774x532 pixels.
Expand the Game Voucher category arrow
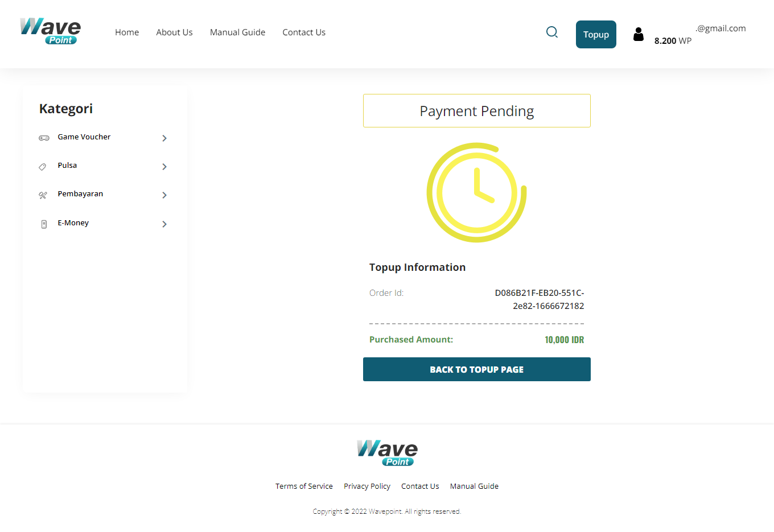pos(164,138)
